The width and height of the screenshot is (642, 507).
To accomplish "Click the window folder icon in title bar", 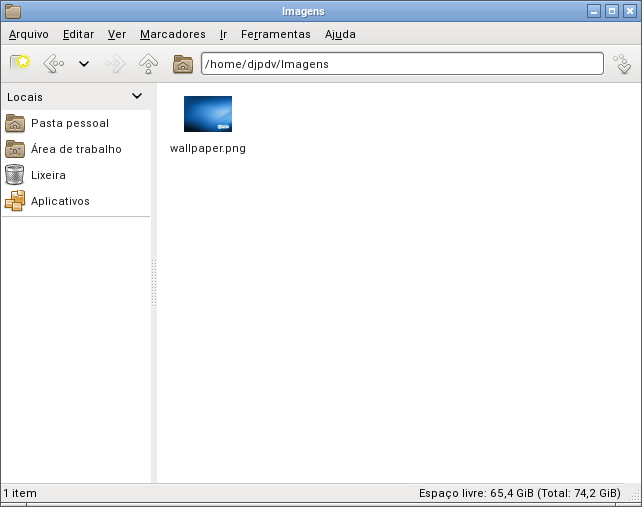I will 13,11.
